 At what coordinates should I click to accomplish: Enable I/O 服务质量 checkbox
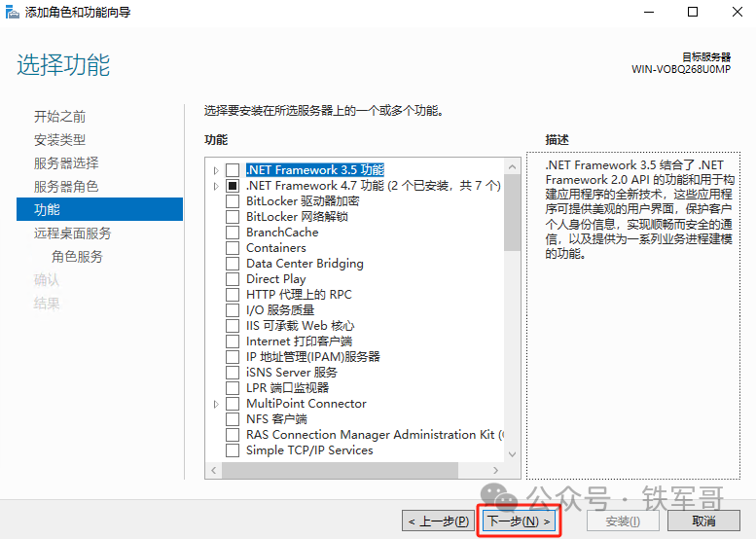[x=233, y=310]
